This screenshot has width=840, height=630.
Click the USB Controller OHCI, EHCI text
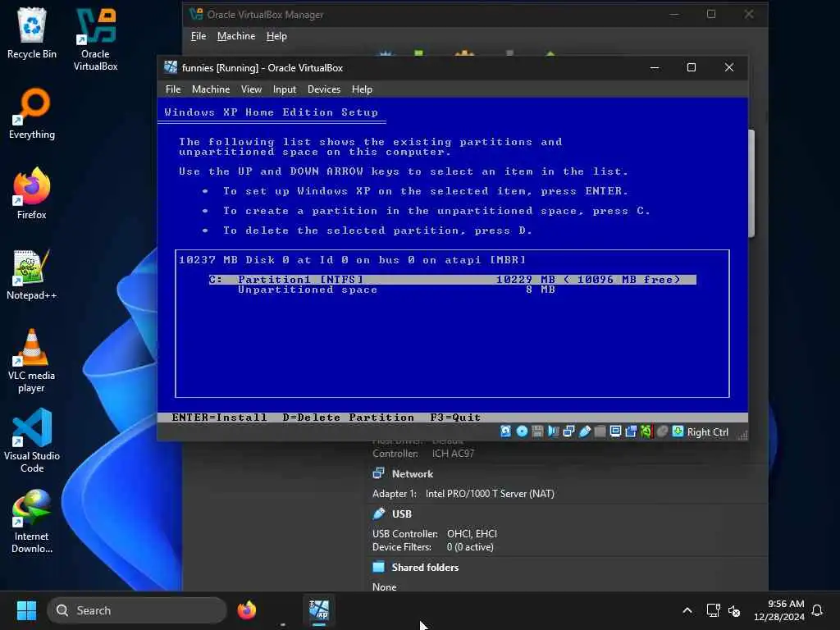pyautogui.click(x=435, y=533)
